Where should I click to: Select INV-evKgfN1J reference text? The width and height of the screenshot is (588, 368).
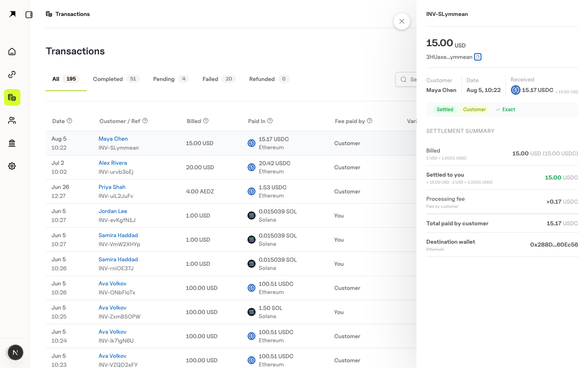pos(117,220)
